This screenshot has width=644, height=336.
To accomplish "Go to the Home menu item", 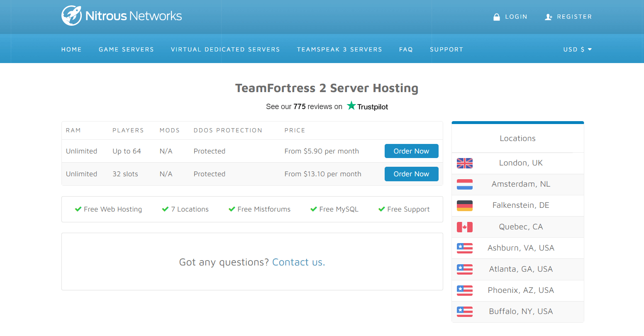I will (71, 49).
